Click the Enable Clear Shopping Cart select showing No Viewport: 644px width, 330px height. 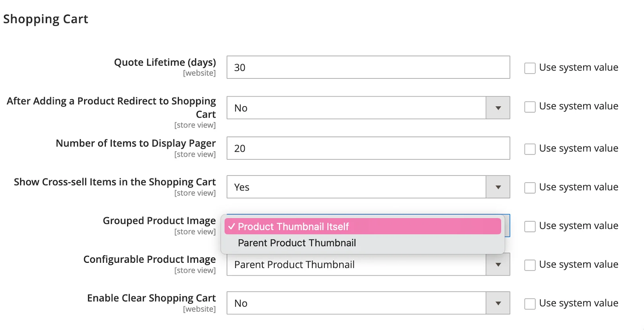point(356,303)
